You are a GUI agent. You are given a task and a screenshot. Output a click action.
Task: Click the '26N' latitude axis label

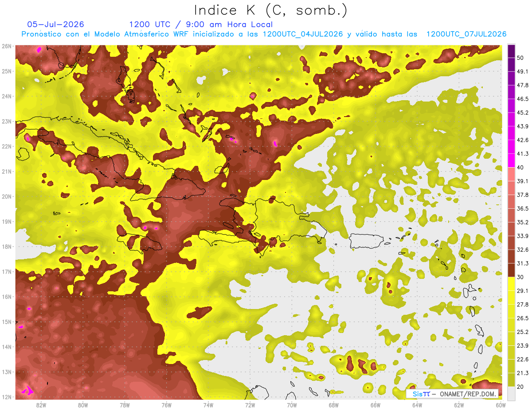[7, 46]
